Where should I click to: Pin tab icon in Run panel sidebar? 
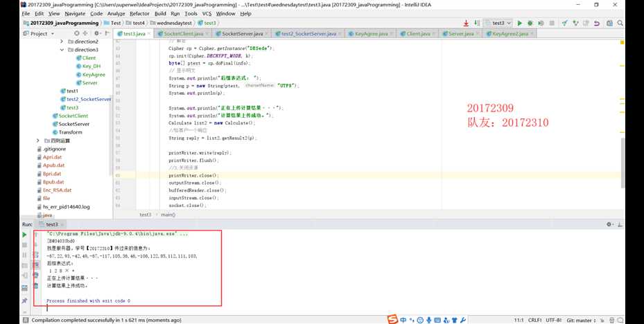24,300
